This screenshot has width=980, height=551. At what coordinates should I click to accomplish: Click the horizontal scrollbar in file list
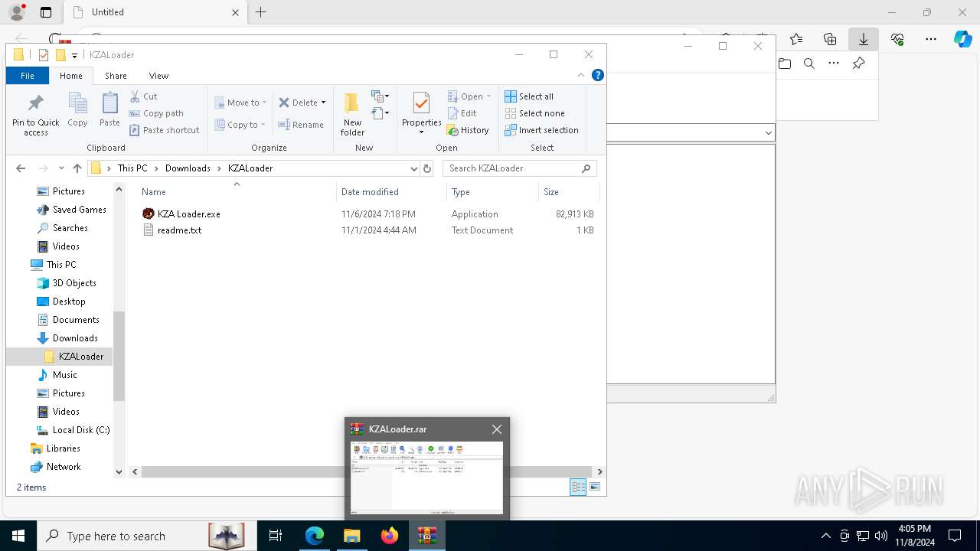367,471
